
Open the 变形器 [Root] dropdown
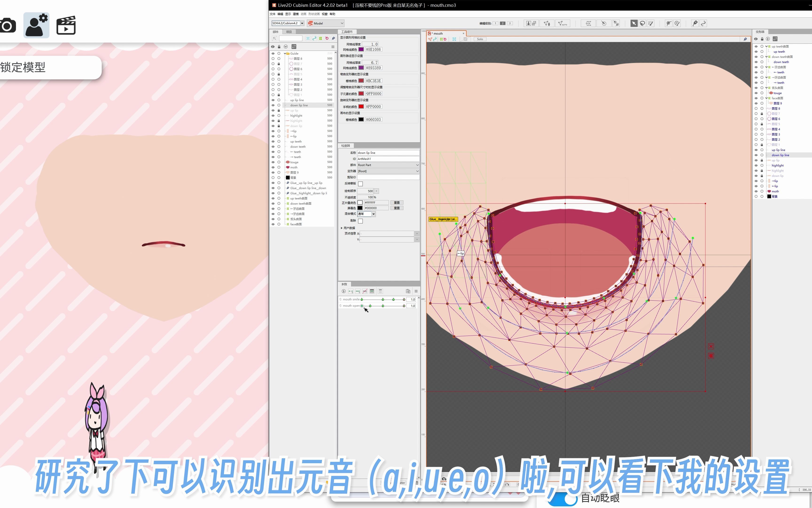click(388, 171)
